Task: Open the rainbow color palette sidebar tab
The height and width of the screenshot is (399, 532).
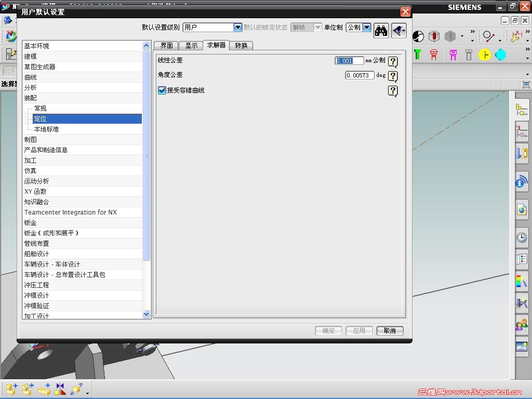Action: 521,281
